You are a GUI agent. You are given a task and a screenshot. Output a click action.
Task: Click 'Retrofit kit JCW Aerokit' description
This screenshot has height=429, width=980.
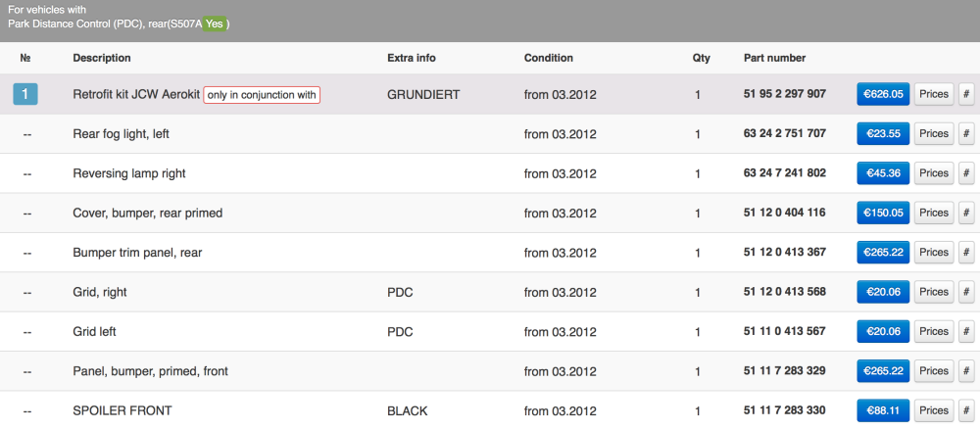136,95
